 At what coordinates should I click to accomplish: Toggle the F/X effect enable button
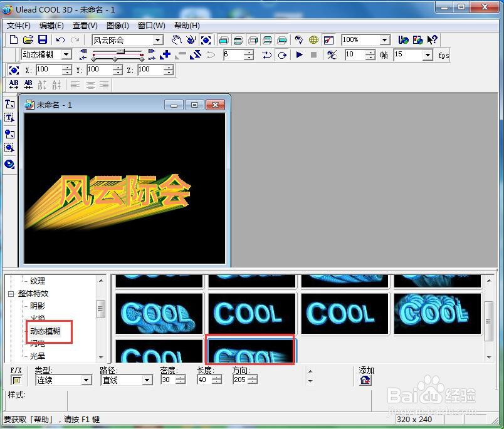pos(16,380)
